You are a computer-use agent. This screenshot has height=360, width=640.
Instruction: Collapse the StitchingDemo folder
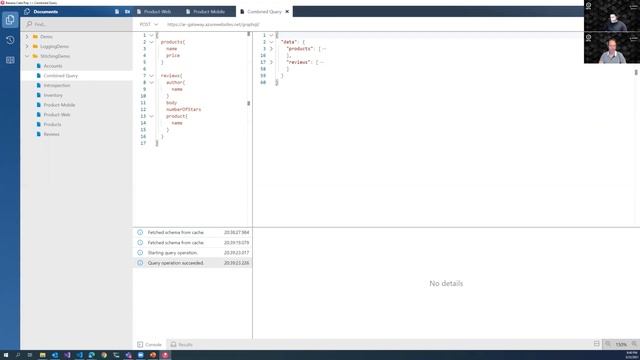tap(27, 56)
